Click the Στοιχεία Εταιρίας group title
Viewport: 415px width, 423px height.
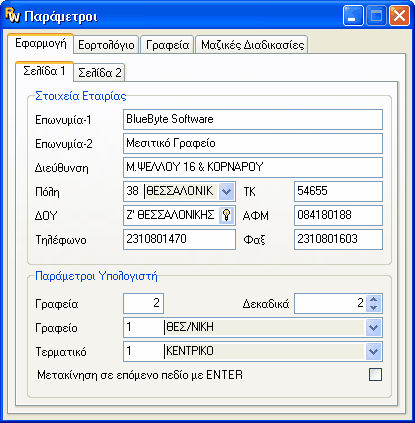81,96
